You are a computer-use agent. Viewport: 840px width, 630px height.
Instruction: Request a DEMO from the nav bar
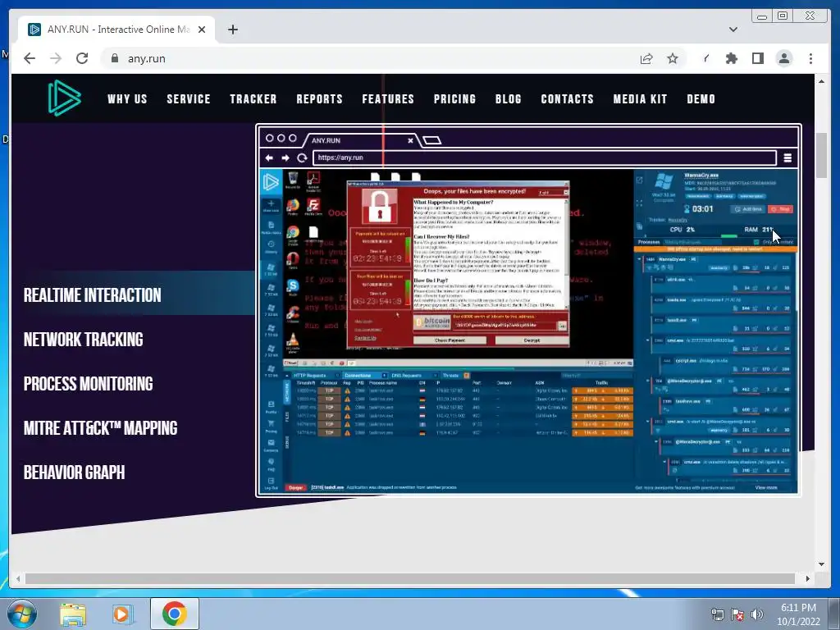click(701, 99)
